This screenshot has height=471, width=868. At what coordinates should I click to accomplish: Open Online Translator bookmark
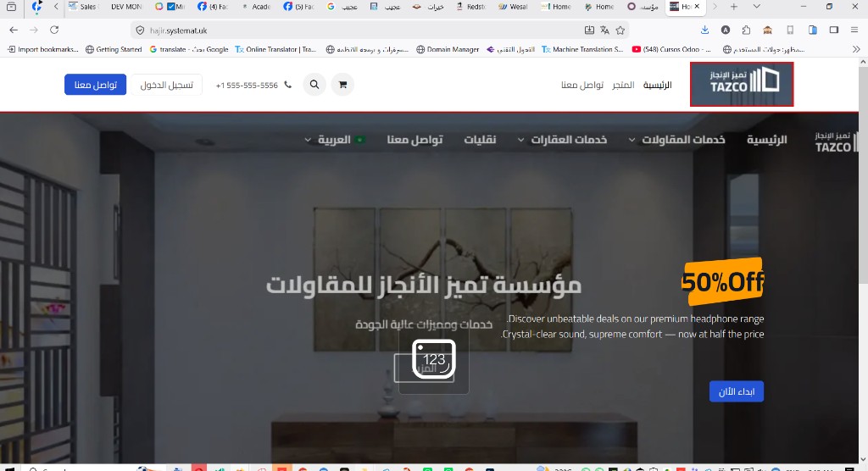[275, 49]
